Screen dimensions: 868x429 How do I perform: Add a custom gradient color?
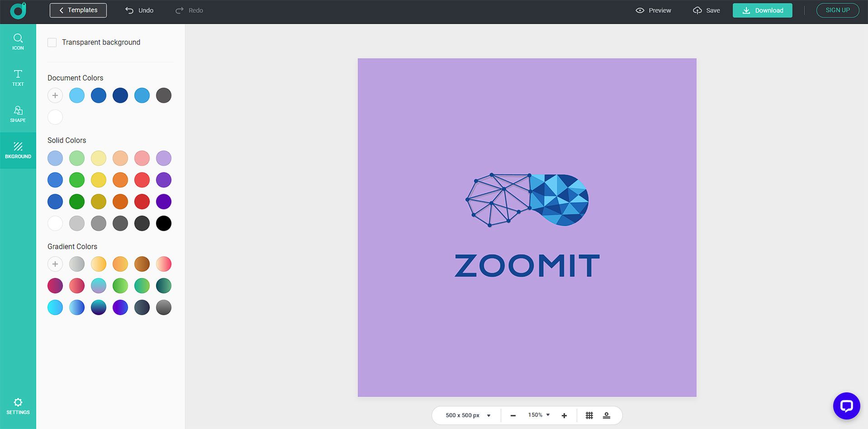[x=55, y=264]
